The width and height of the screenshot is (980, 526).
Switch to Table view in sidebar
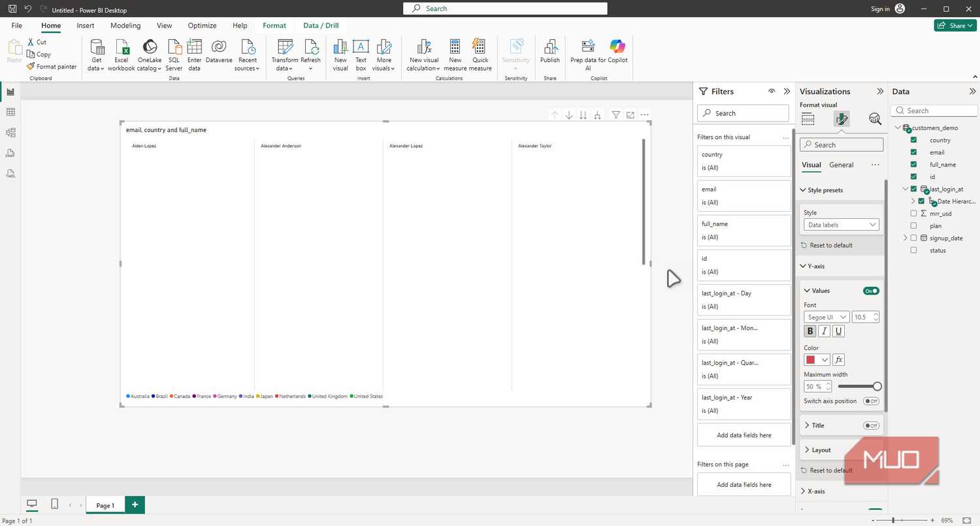pyautogui.click(x=10, y=112)
